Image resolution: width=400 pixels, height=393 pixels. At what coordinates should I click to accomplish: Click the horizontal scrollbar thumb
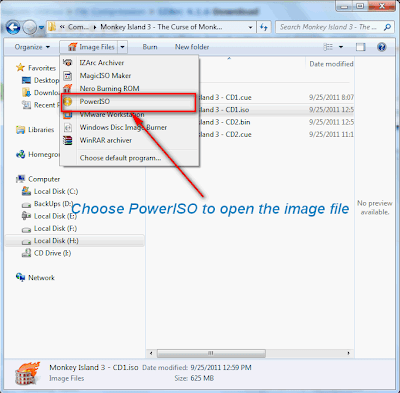(211, 353)
